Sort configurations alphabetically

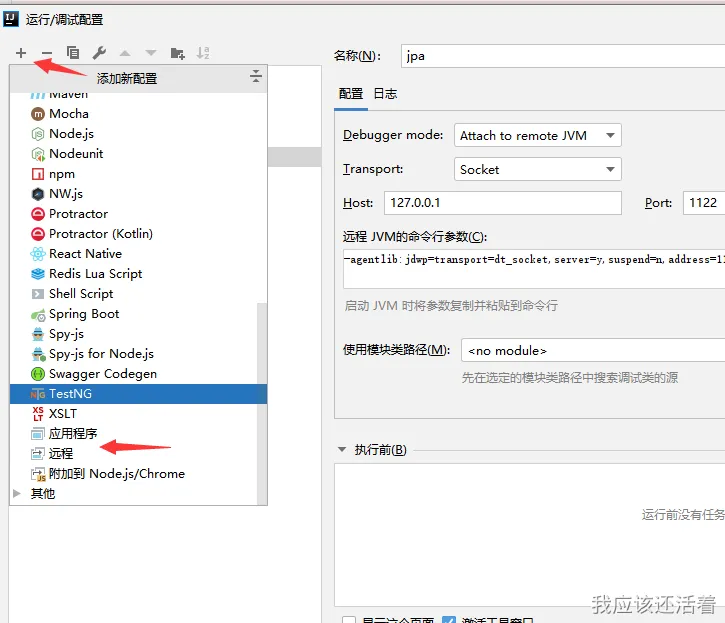coord(203,53)
